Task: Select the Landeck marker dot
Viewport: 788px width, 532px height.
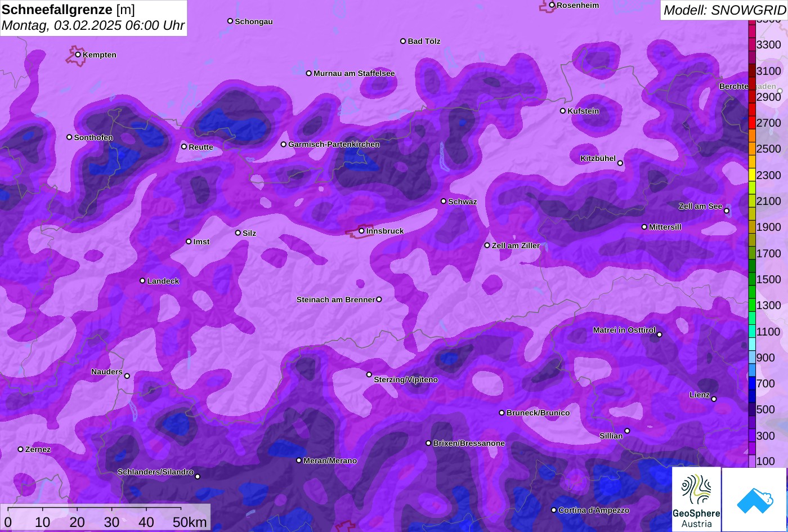Action: click(142, 281)
